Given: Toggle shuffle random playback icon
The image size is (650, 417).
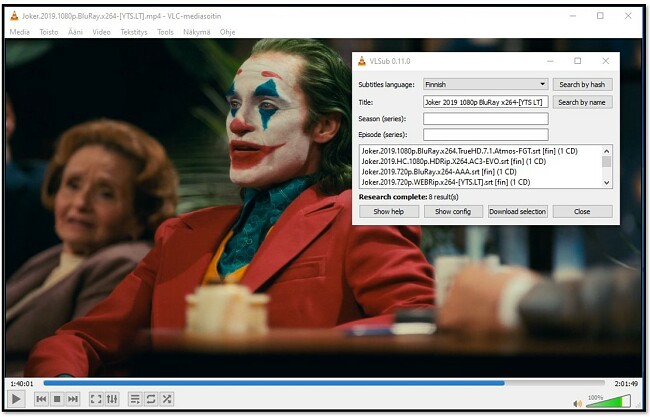Looking at the screenshot, I should point(167,399).
